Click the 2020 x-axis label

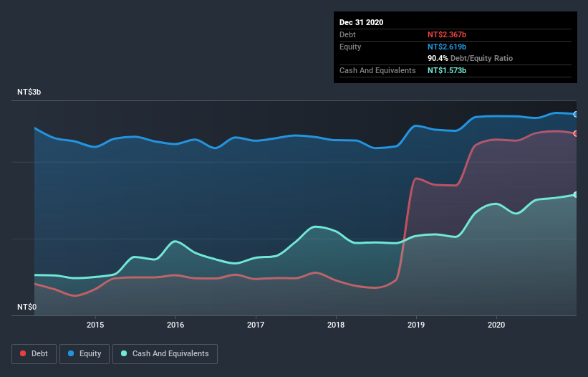(x=496, y=325)
